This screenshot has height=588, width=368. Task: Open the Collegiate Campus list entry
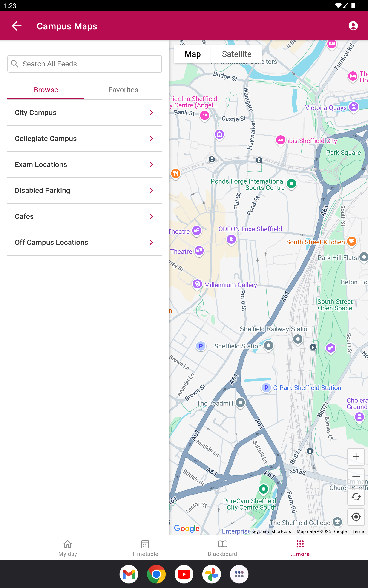pos(84,139)
